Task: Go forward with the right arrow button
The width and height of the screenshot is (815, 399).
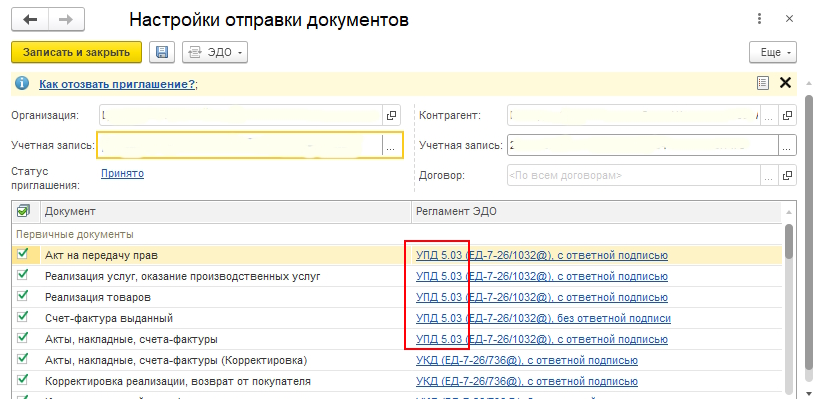Action: coord(67,20)
